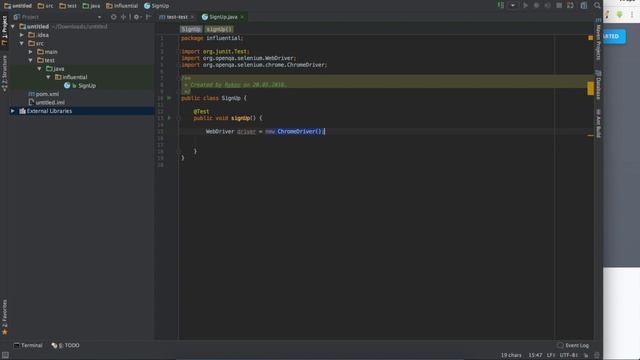The height and width of the screenshot is (360, 640).
Task: Click run gutter icon beside signUp method
Action: pos(169,118)
